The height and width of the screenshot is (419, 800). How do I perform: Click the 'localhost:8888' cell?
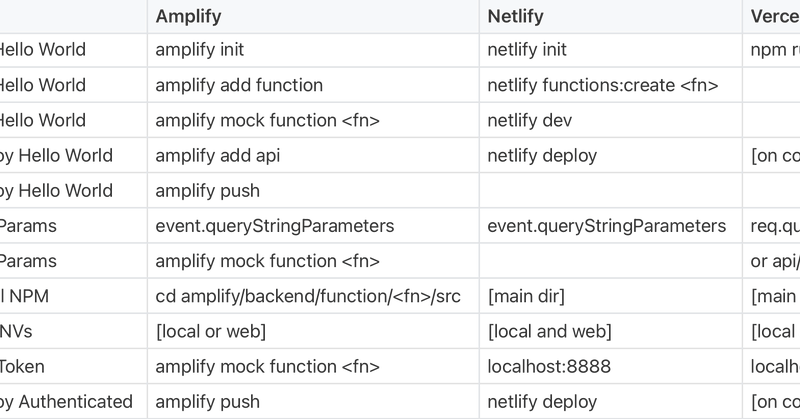click(611, 367)
